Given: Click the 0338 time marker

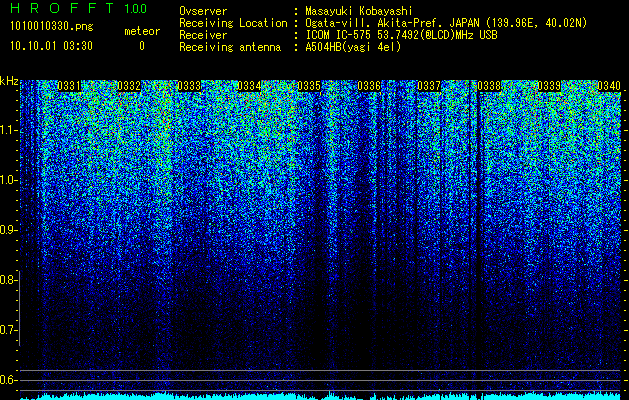Looking at the screenshot, I should 489,86.
